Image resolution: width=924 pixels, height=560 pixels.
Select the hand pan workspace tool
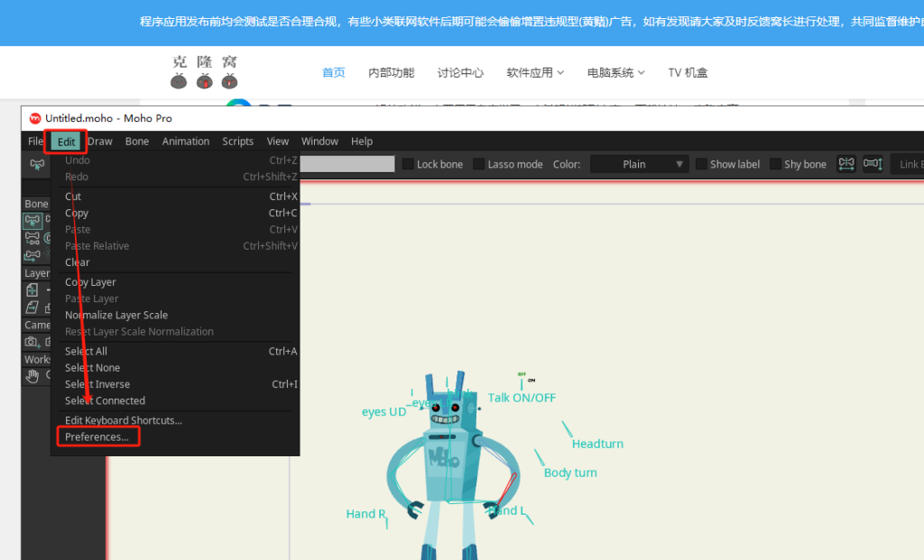[x=32, y=376]
